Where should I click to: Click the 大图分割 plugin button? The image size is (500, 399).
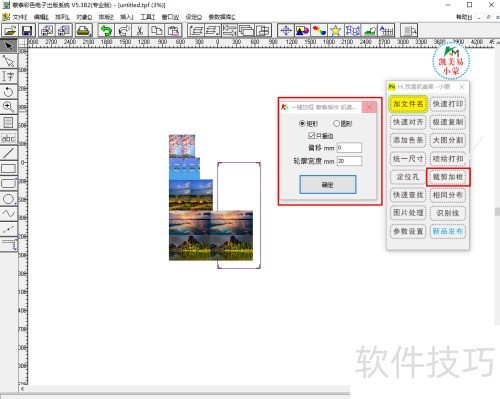pos(448,140)
